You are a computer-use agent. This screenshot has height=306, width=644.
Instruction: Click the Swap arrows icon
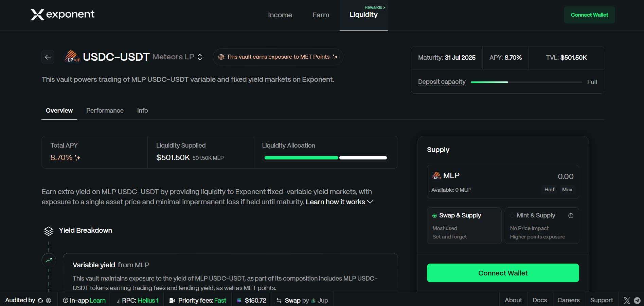(x=279, y=301)
